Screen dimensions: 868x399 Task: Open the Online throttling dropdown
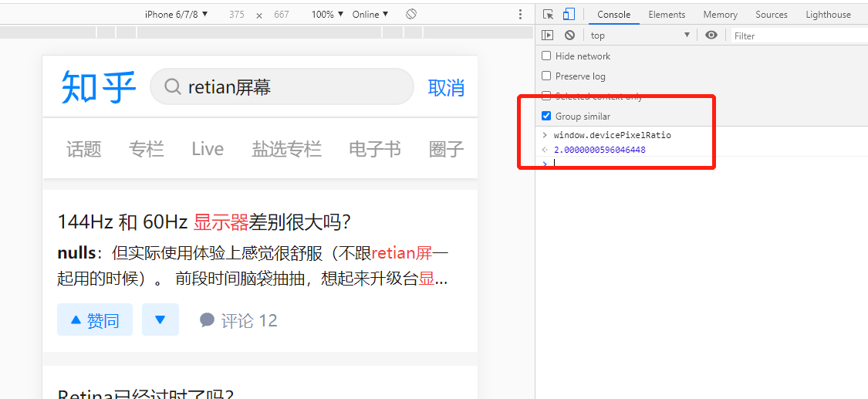(x=370, y=15)
